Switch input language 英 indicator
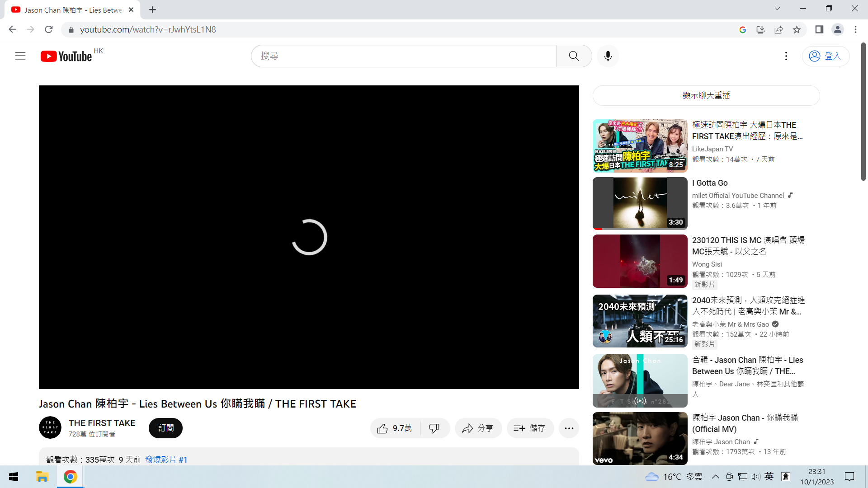Screen dimensions: 868x488 769,476
